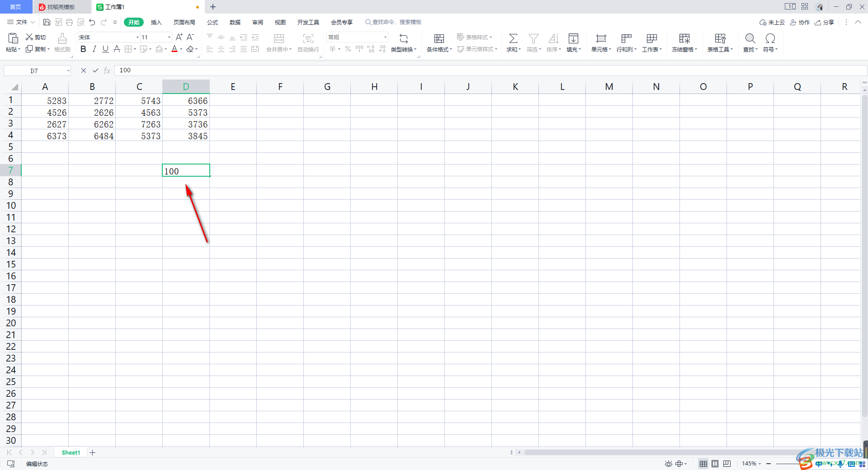868x470 pixels.
Task: Click the Conditional Formatting icon
Action: [439, 39]
